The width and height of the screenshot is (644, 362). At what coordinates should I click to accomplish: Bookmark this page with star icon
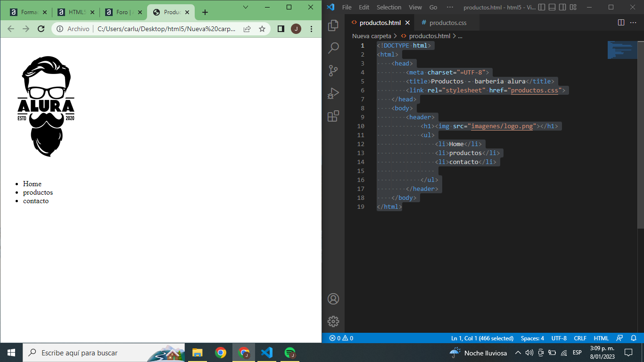click(262, 29)
